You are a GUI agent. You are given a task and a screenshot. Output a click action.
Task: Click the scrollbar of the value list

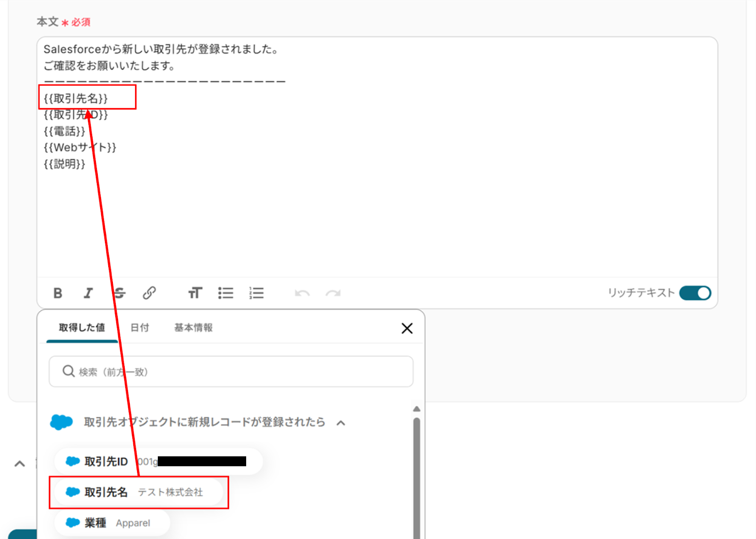click(x=416, y=477)
